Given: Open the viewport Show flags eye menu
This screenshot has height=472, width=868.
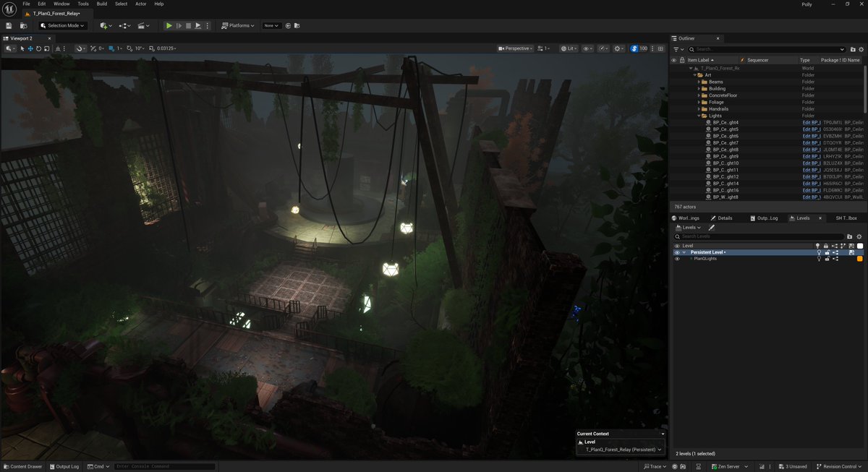Looking at the screenshot, I should tap(588, 48).
